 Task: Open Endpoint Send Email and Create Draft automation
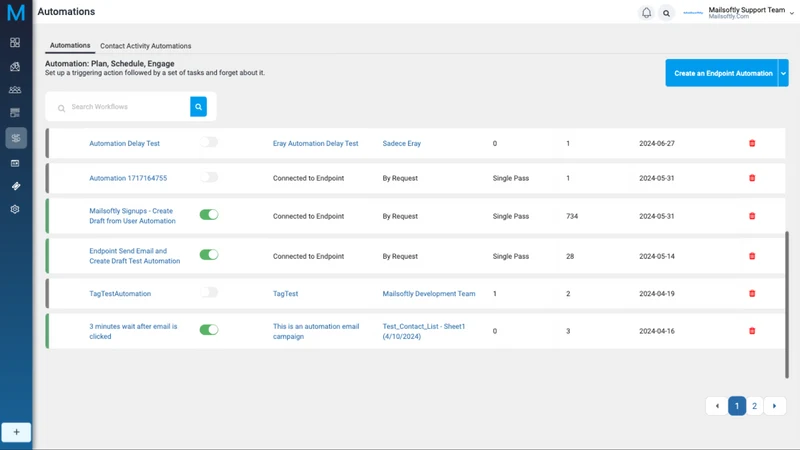tap(135, 256)
